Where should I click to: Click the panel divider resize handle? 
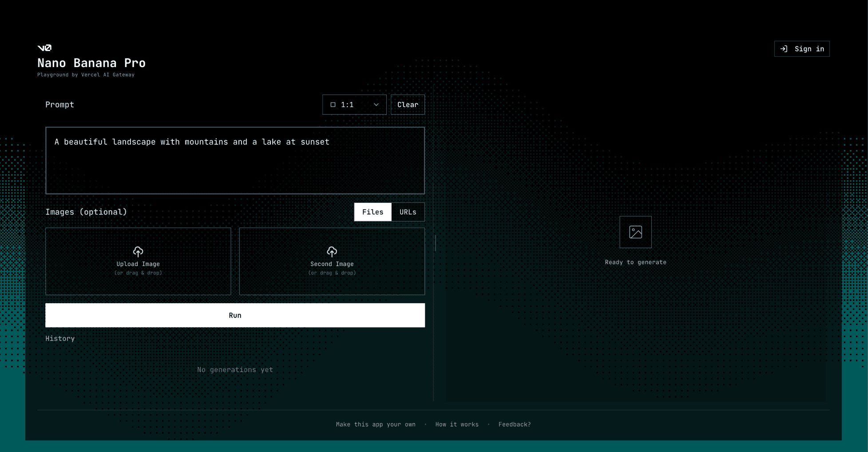(435, 243)
